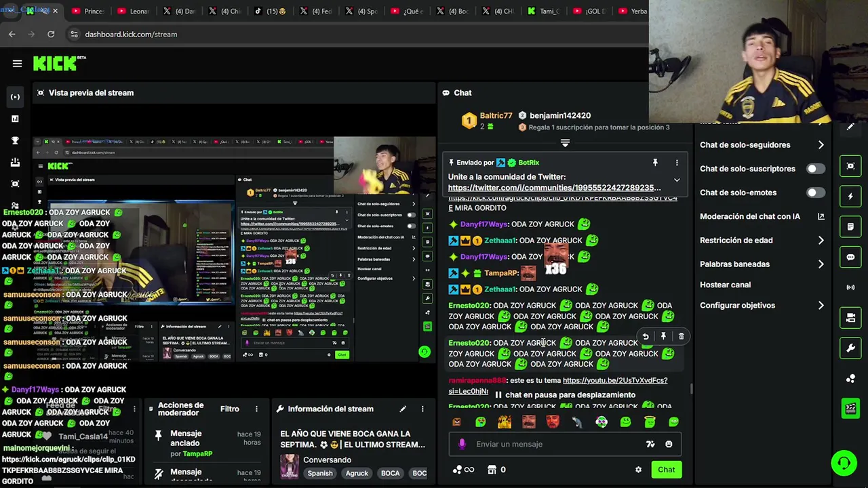Viewport: 868px width, 488px height.
Task: Open the Twitter communities link
Action: click(x=554, y=188)
